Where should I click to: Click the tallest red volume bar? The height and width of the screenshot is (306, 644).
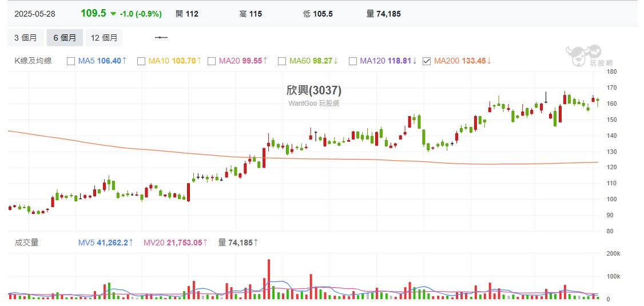point(268,279)
